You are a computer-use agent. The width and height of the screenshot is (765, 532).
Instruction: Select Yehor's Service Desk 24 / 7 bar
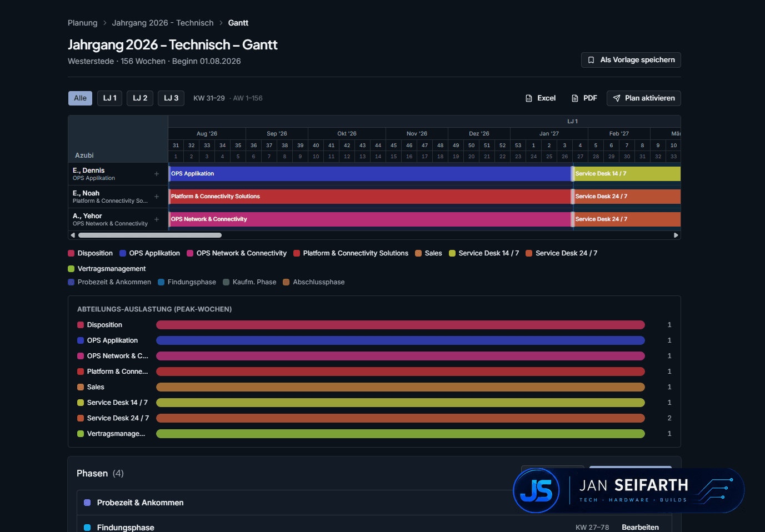tap(627, 219)
